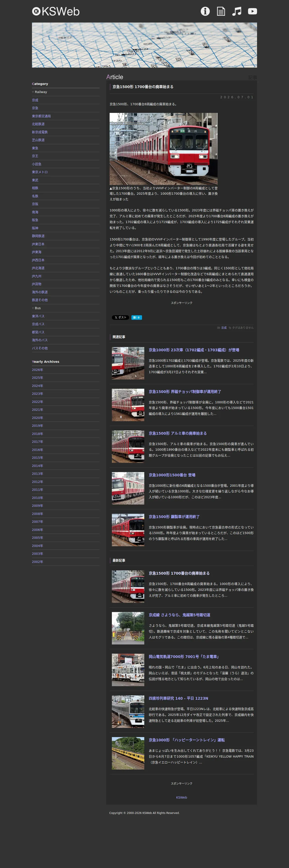The width and height of the screenshot is (289, 868).
Task: Open the music note icon in the header
Action: (237, 11)
